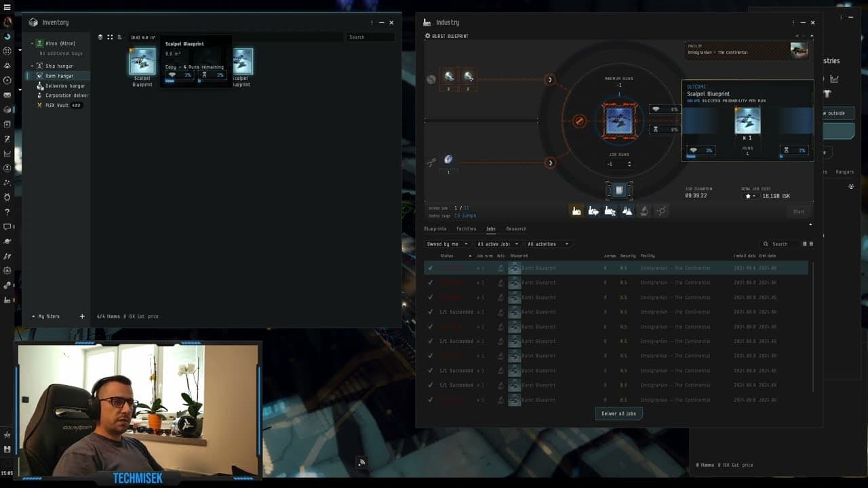
Task: Click the Deliver all jobs button
Action: tap(618, 413)
